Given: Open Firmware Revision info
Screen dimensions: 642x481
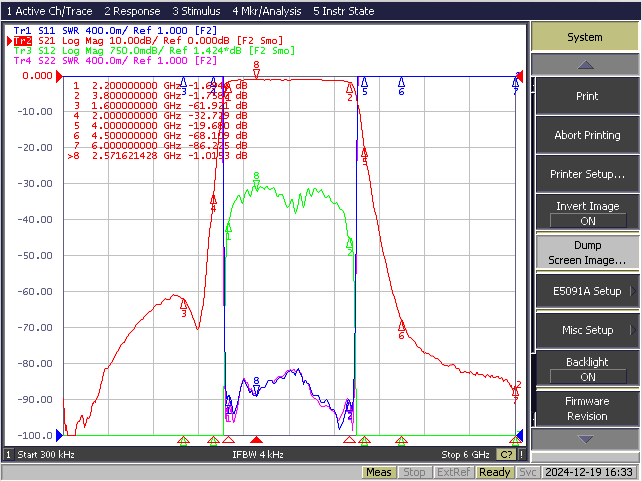Looking at the screenshot, I should (587, 408).
